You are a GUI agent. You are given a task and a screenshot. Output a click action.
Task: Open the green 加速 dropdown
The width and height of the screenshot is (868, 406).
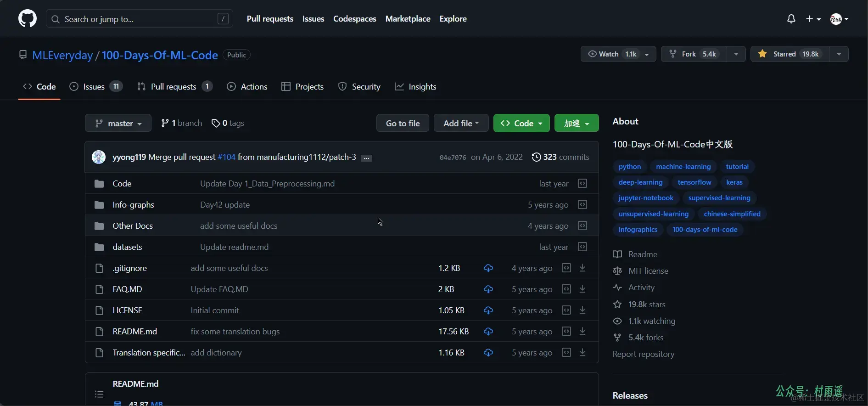(577, 123)
